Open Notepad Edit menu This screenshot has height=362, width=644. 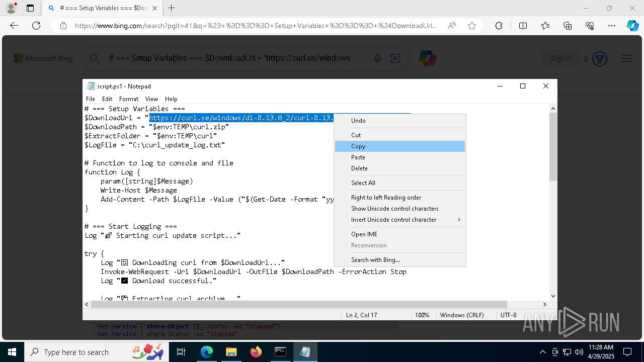tap(107, 99)
